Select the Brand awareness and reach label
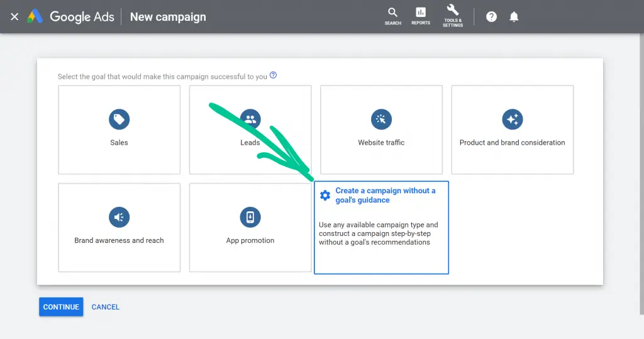The width and height of the screenshot is (644, 339). pyautogui.click(x=119, y=240)
